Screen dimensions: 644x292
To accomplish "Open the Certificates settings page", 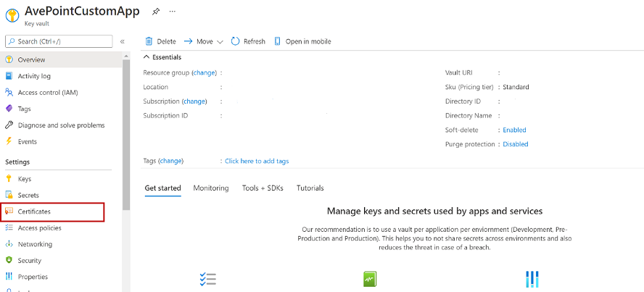I will point(34,212).
